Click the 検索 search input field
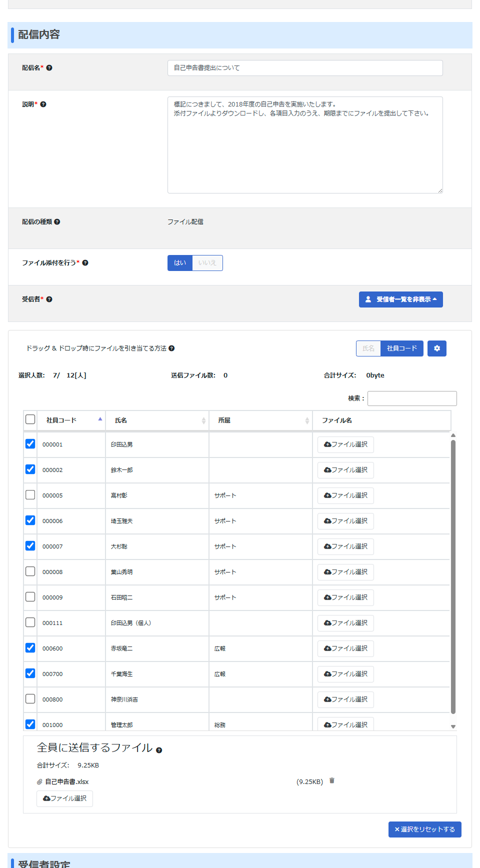Viewport: 480px width, 868px height. click(412, 398)
